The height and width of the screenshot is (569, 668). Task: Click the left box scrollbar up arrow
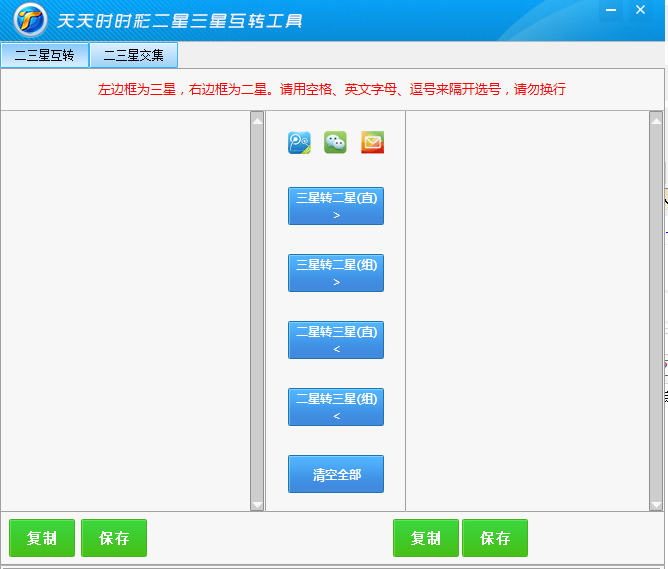click(x=257, y=121)
